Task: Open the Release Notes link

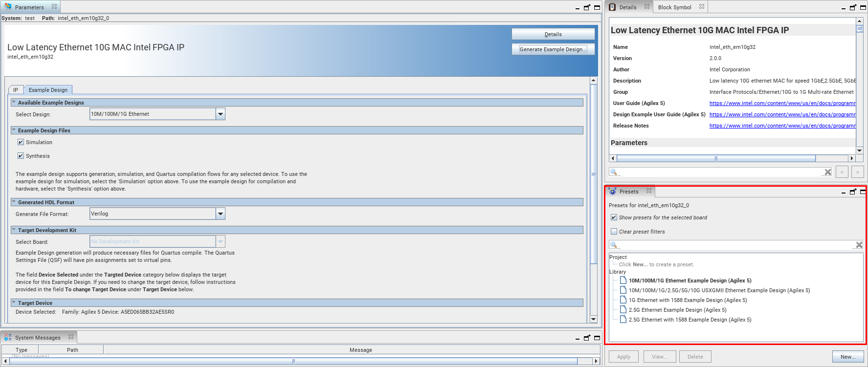Action: click(782, 126)
